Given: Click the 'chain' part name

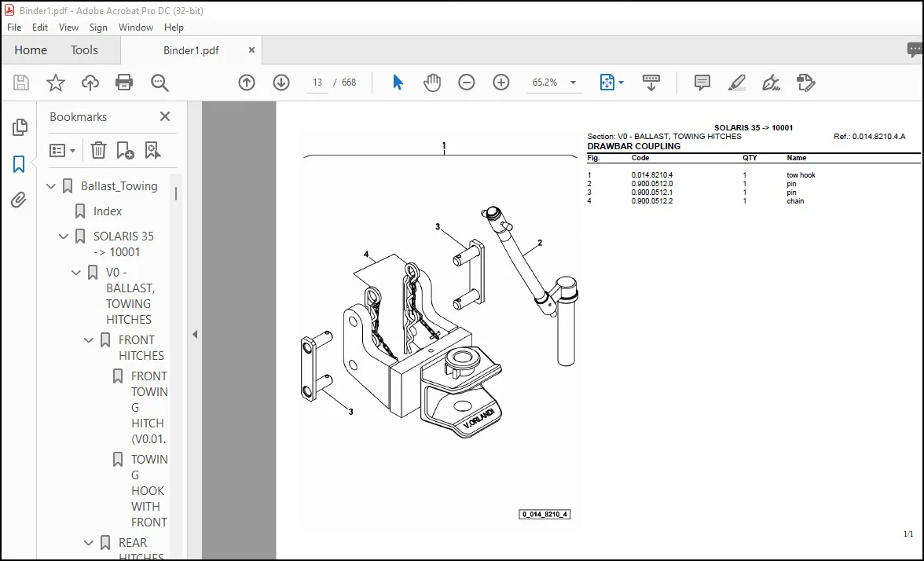Looking at the screenshot, I should [795, 201].
